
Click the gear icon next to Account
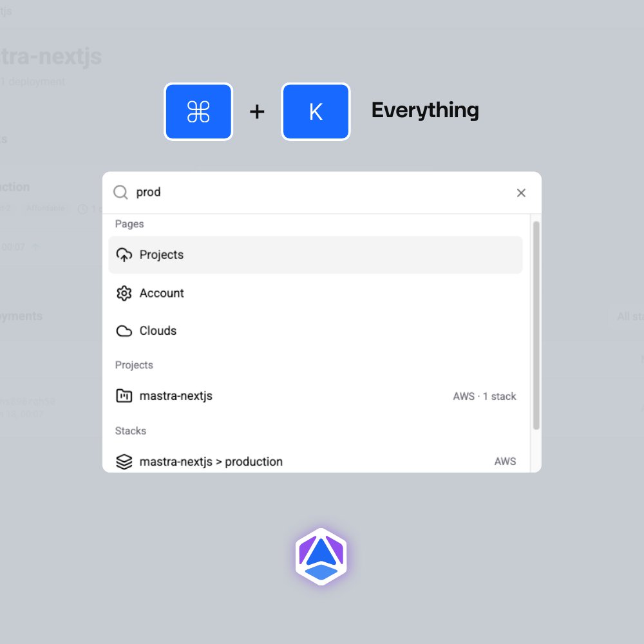[x=124, y=293]
